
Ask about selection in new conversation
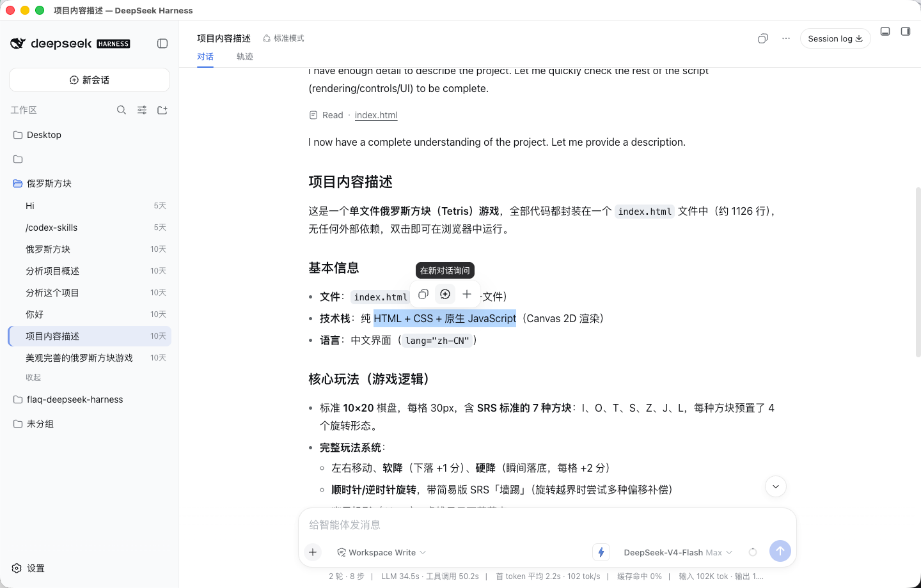[445, 294]
